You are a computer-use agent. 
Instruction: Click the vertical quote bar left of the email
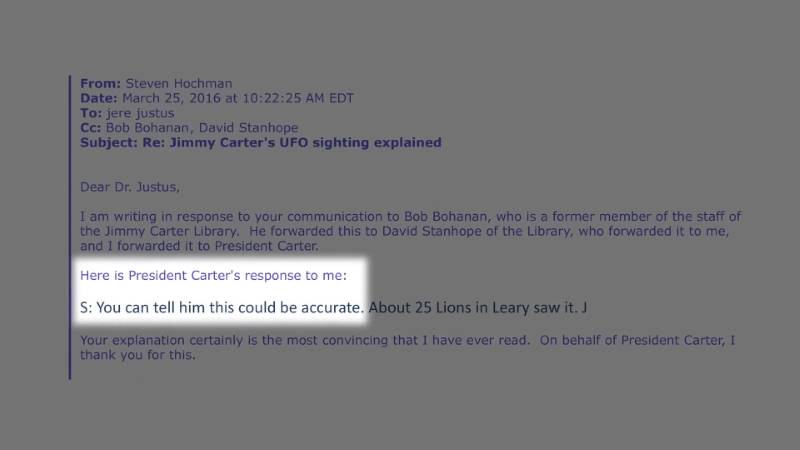pos(70,228)
